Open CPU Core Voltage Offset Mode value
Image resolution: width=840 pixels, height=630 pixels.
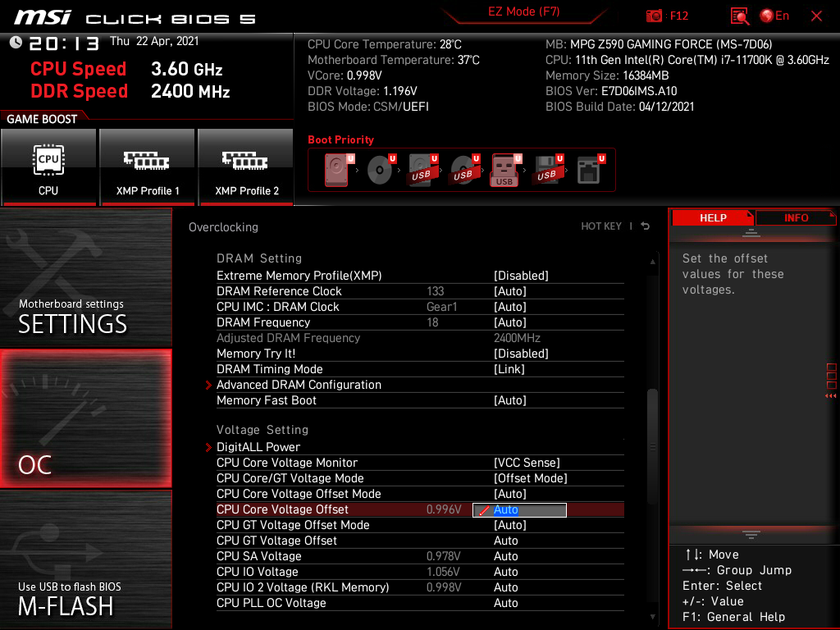pos(510,493)
